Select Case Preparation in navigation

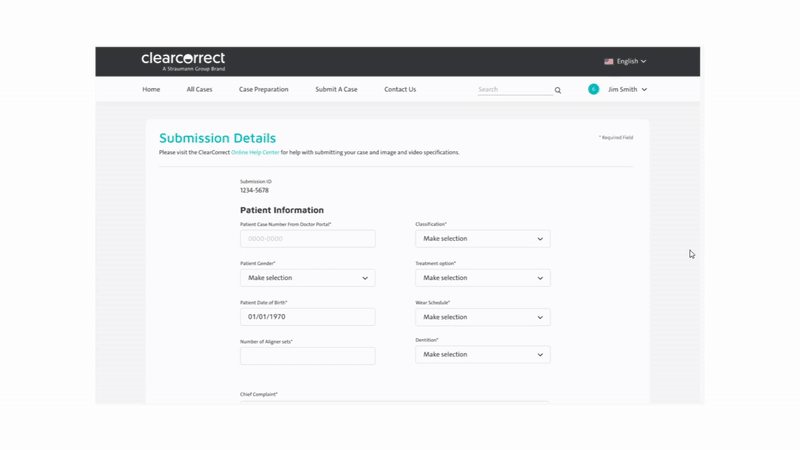(x=264, y=89)
